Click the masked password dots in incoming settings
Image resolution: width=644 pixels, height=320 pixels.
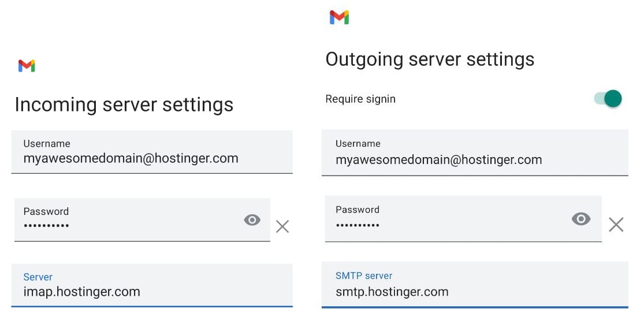click(x=46, y=226)
